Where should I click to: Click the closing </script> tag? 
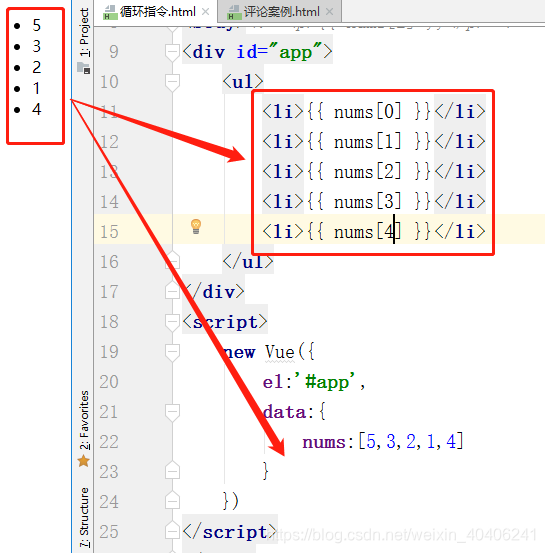tap(230, 531)
